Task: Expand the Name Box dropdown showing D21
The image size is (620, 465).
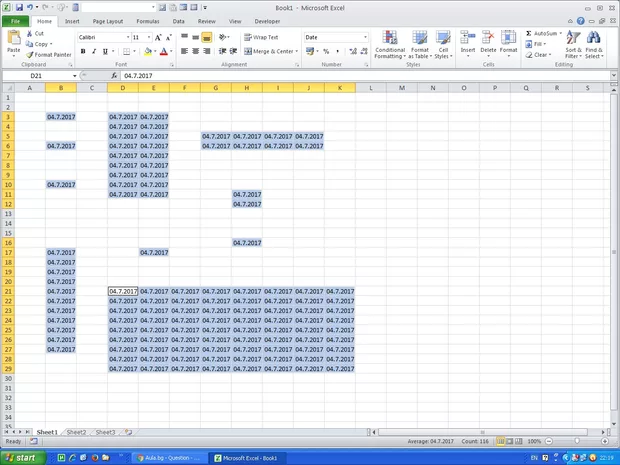Action: click(x=74, y=76)
